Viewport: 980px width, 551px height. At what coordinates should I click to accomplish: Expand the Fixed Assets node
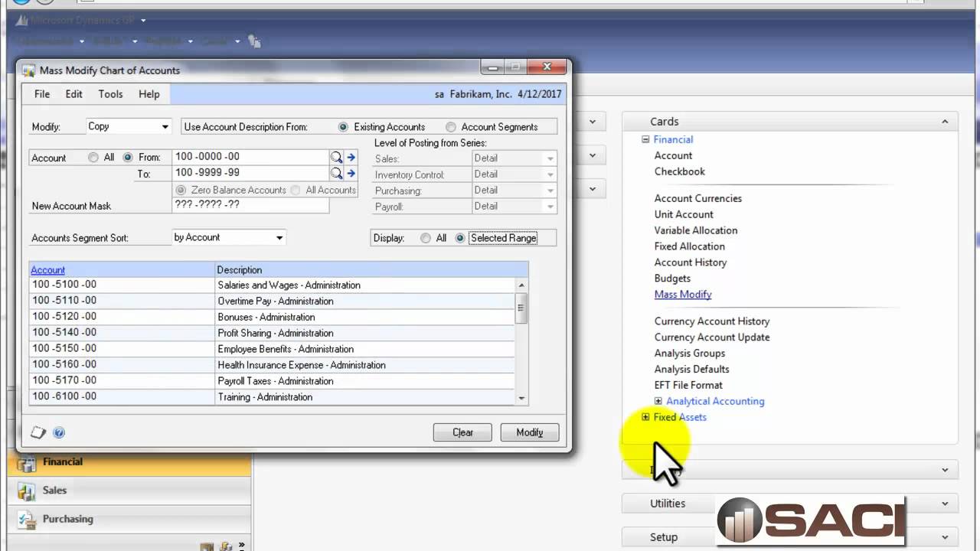click(645, 417)
